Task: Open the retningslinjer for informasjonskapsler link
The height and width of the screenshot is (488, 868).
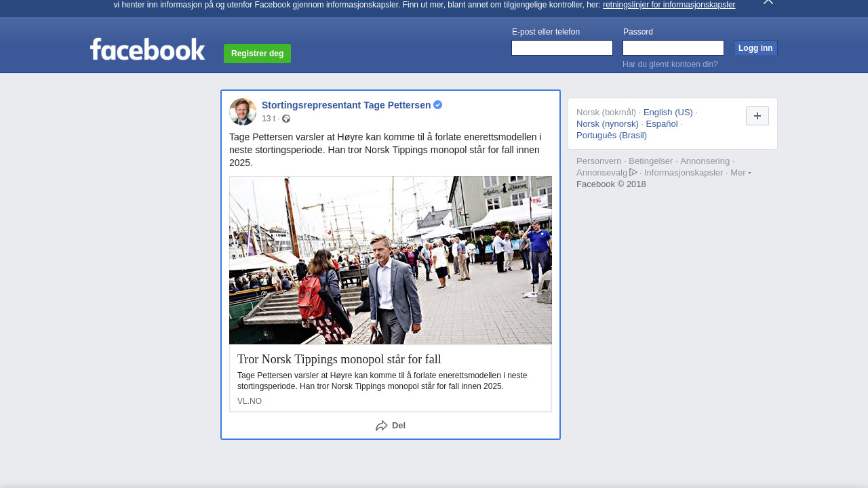Action: 669,5
